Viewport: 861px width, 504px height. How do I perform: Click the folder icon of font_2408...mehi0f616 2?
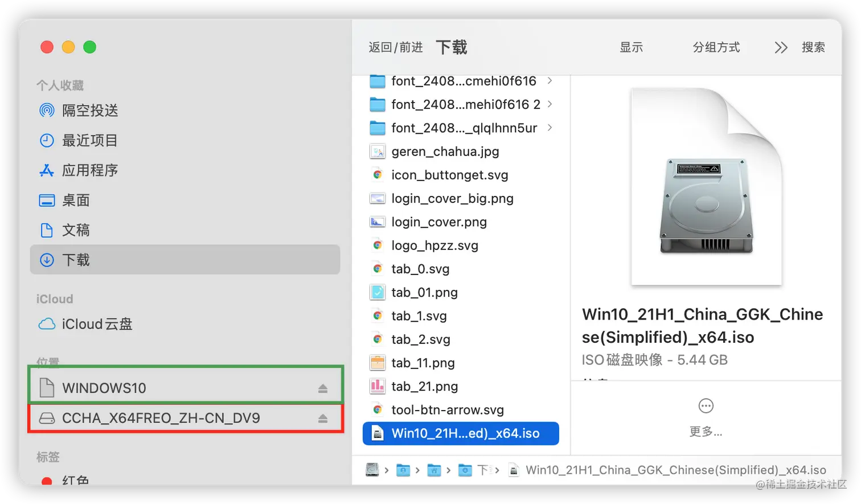378,105
